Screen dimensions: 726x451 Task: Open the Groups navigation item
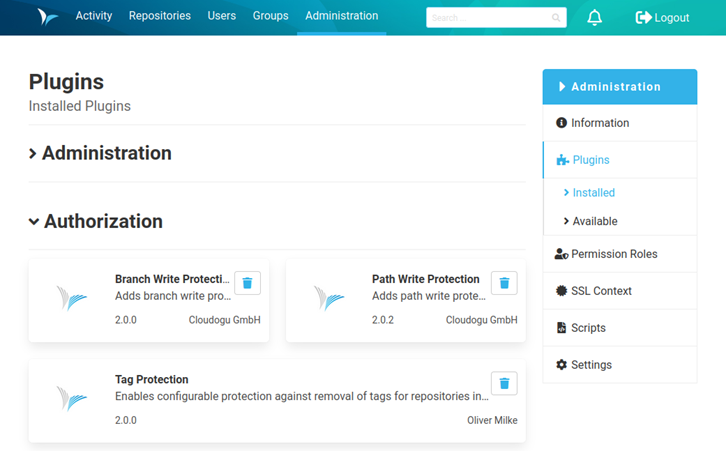pos(270,16)
